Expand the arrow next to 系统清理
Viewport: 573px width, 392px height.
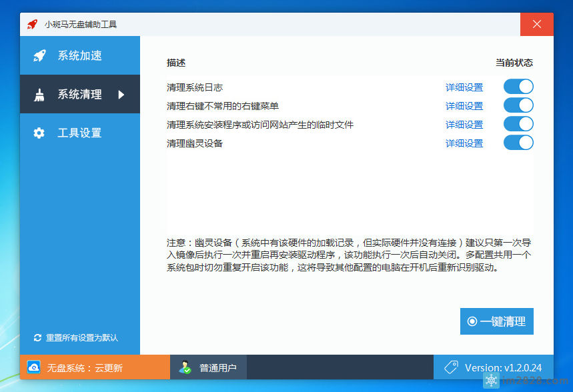[x=120, y=94]
